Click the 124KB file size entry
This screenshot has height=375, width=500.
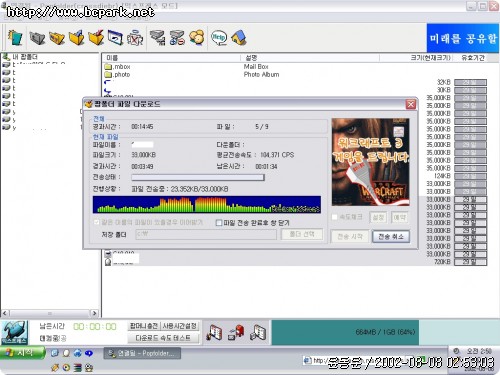click(x=442, y=176)
